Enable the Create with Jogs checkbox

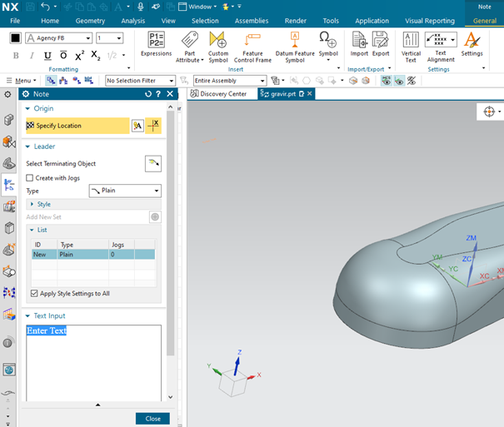pyautogui.click(x=31, y=178)
